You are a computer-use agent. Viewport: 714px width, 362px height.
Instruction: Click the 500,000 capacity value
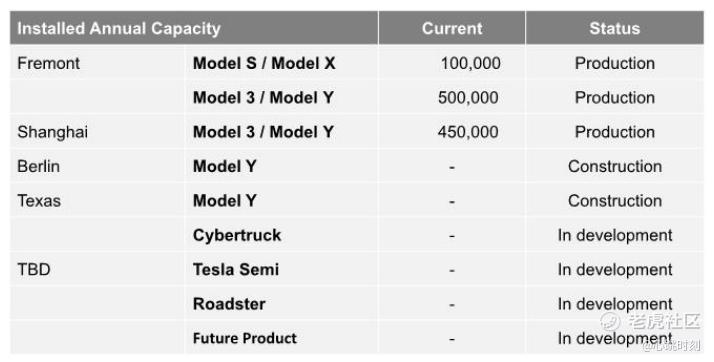[468, 97]
